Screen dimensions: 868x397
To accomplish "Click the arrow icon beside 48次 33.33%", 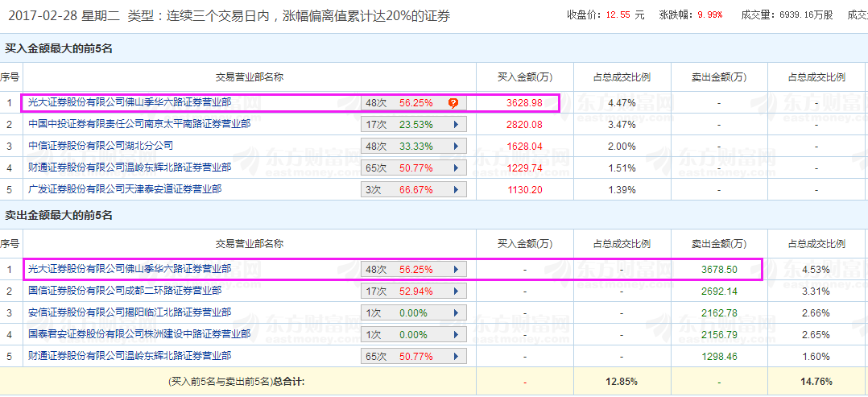I will tap(456, 147).
